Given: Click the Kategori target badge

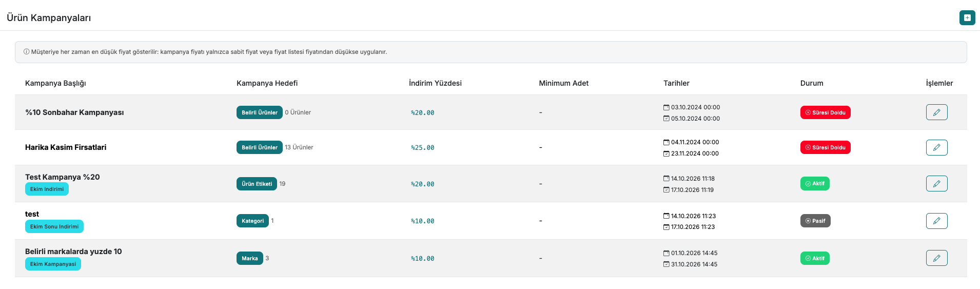Looking at the screenshot, I should tap(252, 221).
